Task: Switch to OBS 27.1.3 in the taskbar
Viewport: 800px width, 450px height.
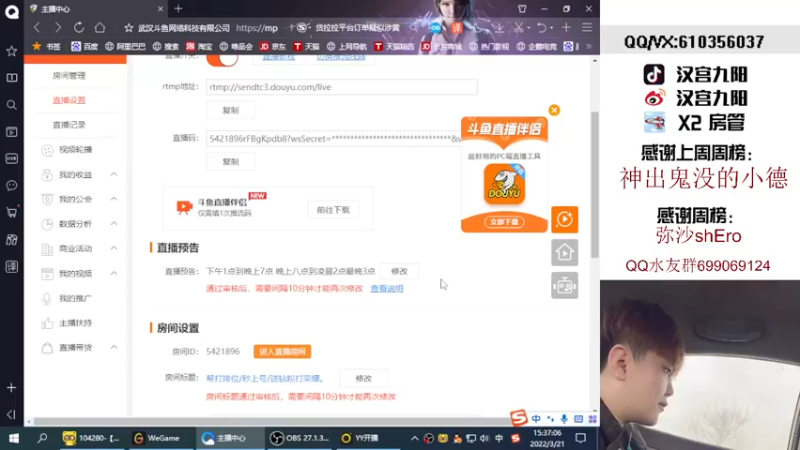Action: (300, 438)
